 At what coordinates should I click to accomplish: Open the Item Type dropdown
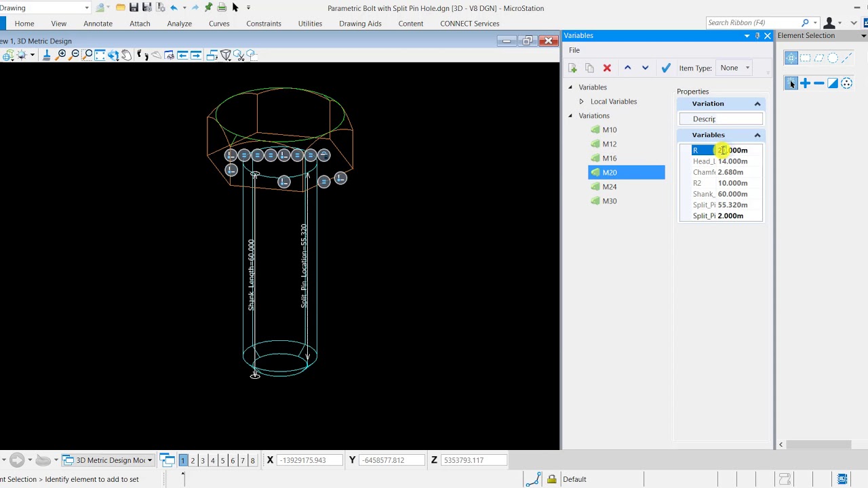[x=735, y=68]
